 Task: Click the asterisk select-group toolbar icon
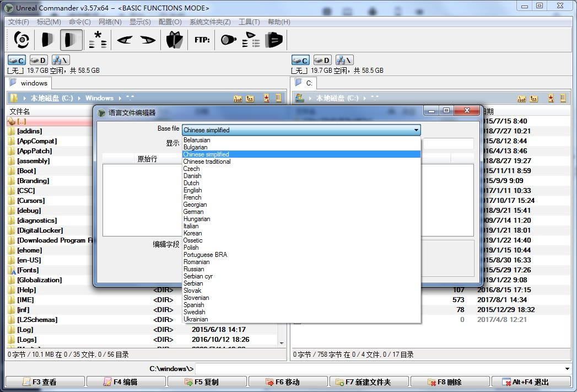[x=98, y=40]
